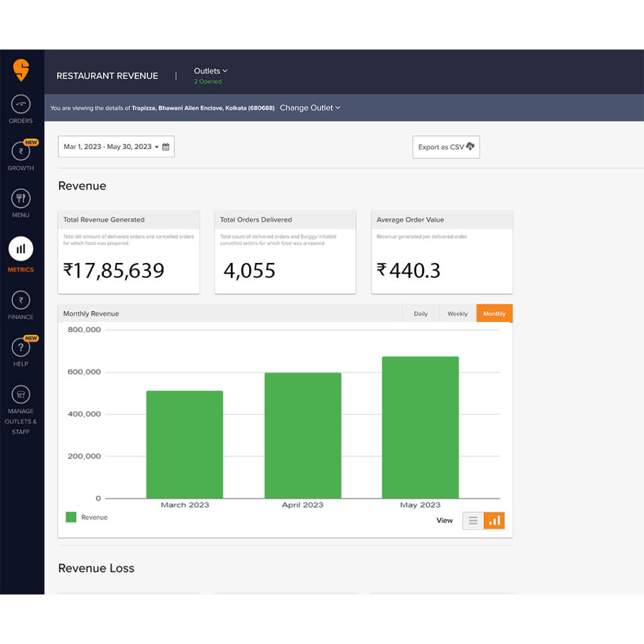The image size is (644, 644).
Task: Switch chart to bar graph view
Action: [494, 521]
